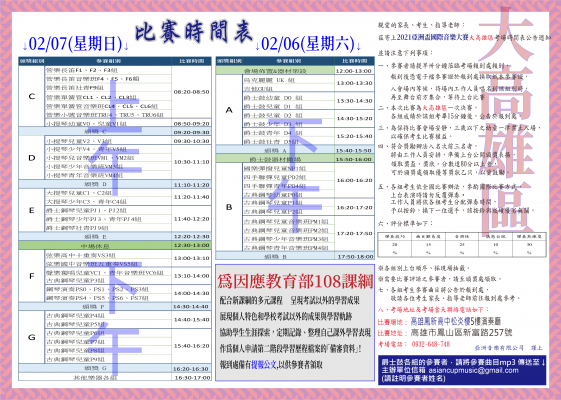Click time cell 17:20-17:50
The image size is (561, 400).
[x=354, y=233]
